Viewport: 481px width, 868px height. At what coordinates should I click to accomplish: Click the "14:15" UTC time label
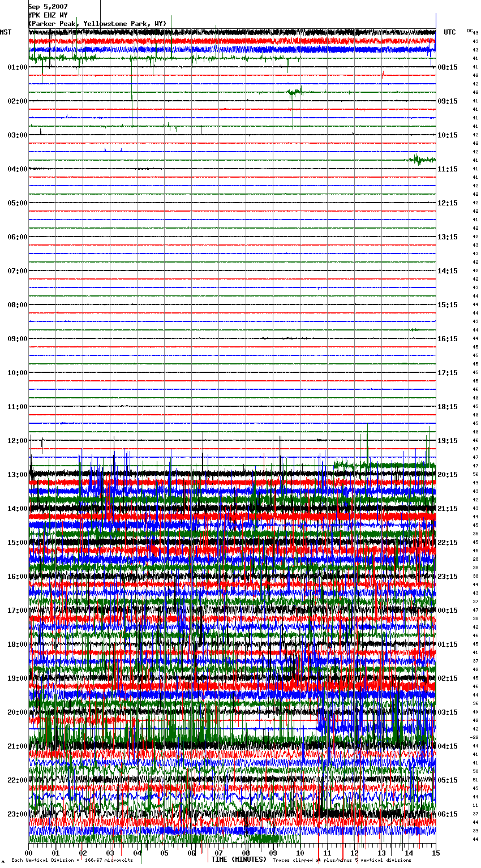448,271
